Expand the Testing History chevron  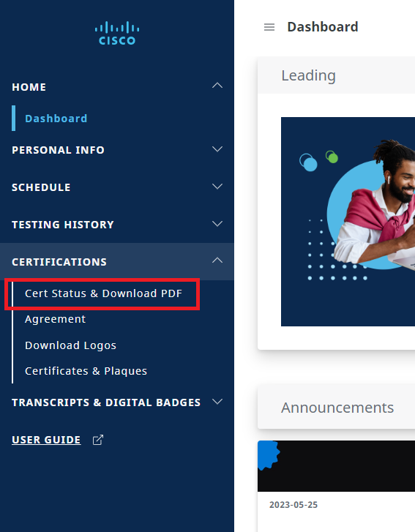coord(217,224)
